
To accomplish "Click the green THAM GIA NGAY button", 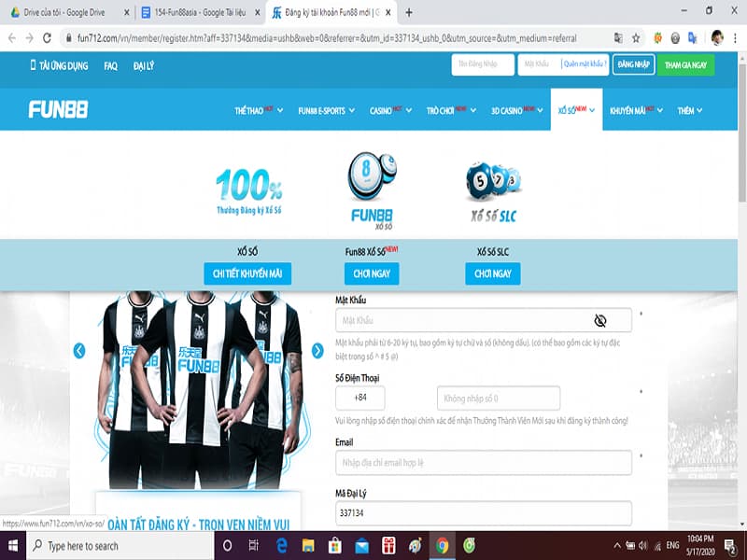I will tap(684, 64).
